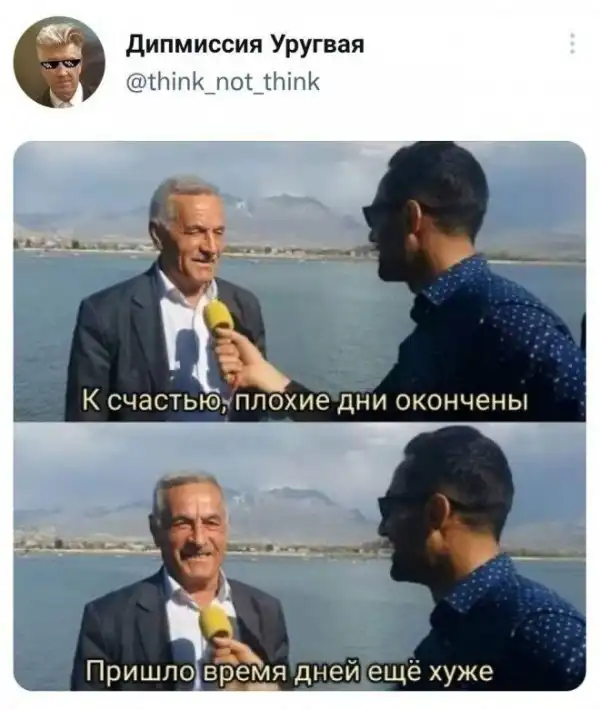Image resolution: width=600 pixels, height=710 pixels.
Task: Click the subtitle К счастью, плохие дни окончены
Action: click(304, 400)
